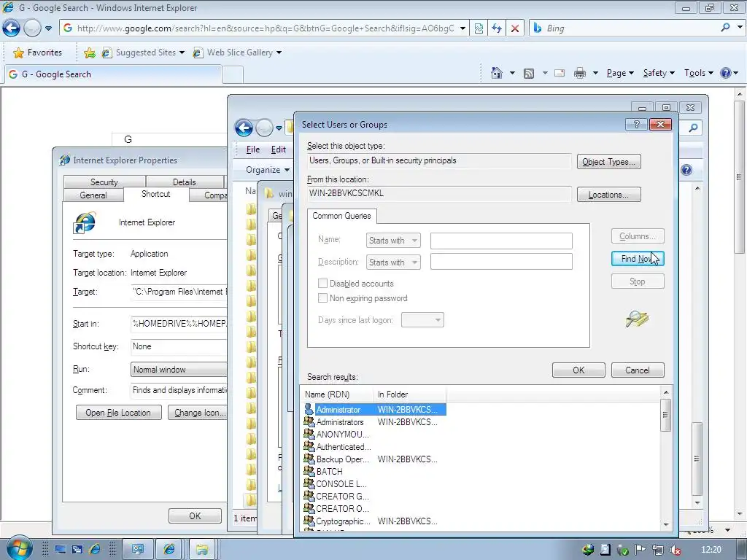
Task: Click the Action Center flag tray icon
Action: click(x=640, y=550)
